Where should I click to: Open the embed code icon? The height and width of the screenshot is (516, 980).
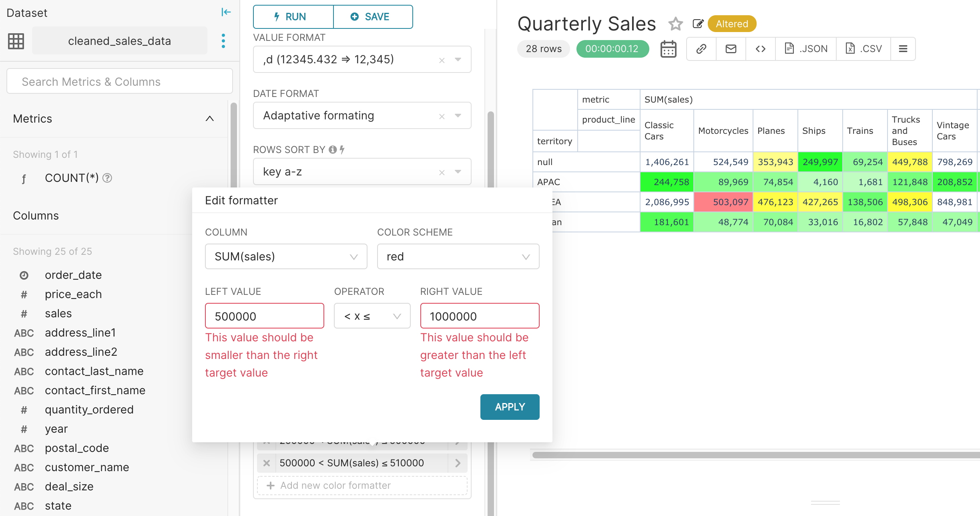click(760, 48)
